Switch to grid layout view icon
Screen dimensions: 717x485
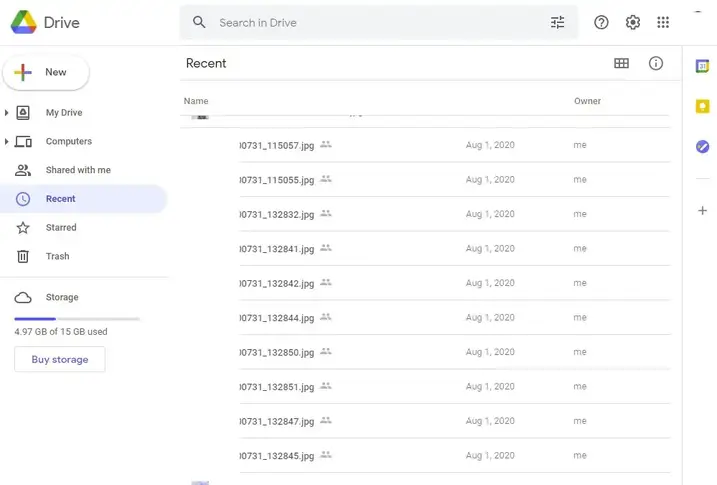pyautogui.click(x=621, y=63)
